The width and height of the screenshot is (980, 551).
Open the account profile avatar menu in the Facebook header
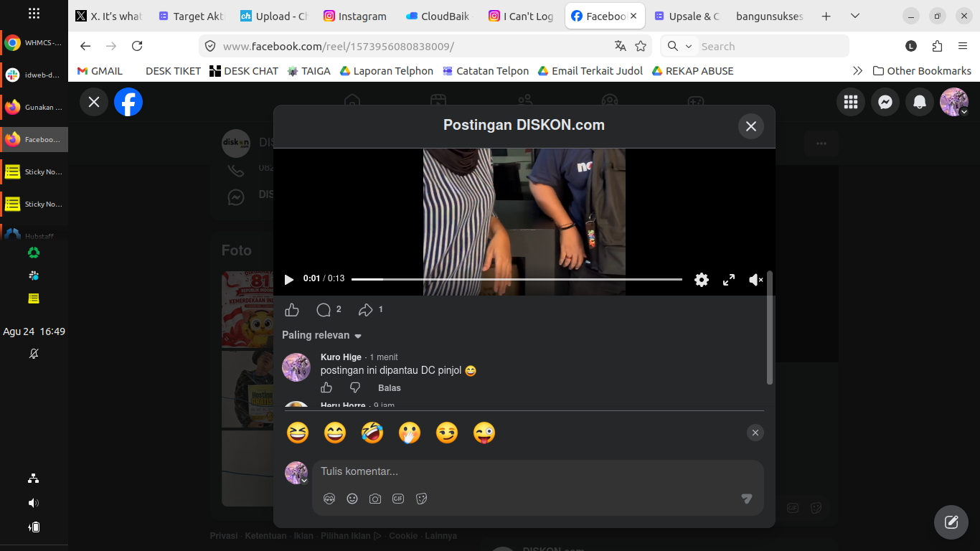point(954,102)
